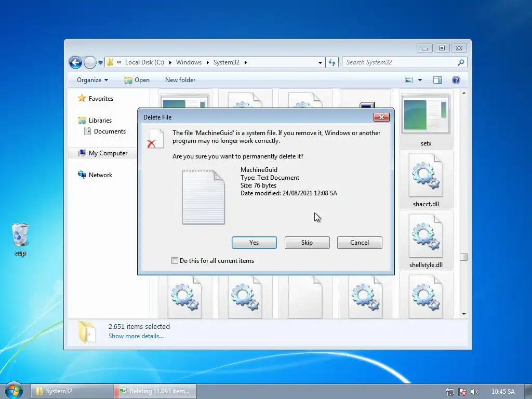This screenshot has width=532, height=399.
Task: Open the address bar previous locations dropdown
Action: click(320, 63)
